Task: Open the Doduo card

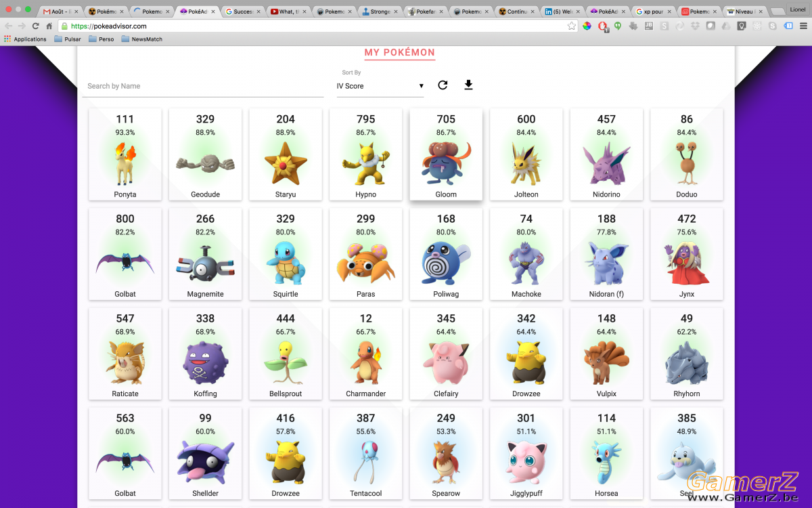Action: [687, 154]
